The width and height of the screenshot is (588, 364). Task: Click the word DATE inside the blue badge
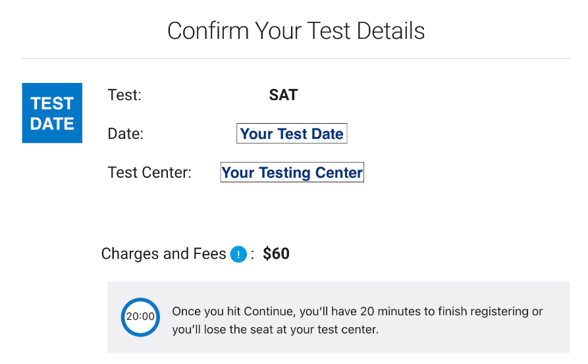52,124
